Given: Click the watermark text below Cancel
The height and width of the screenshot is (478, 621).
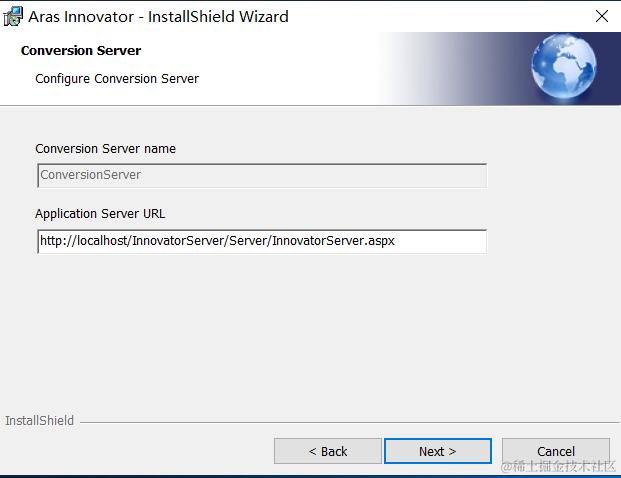Looking at the screenshot, I should click(x=558, y=467).
